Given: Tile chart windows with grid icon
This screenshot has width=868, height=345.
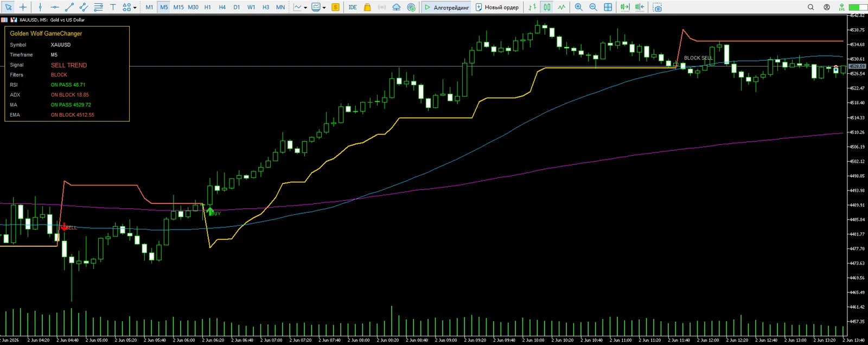Looking at the screenshot, I should point(608,7).
